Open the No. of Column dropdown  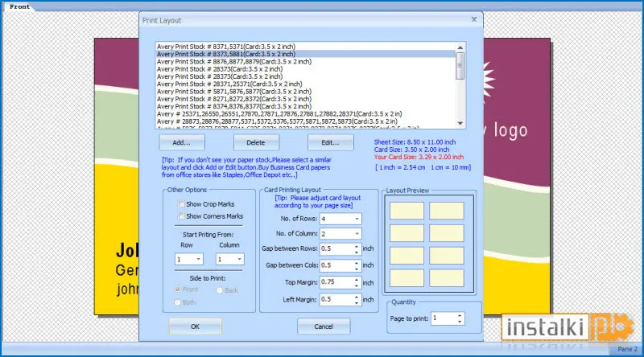click(357, 233)
